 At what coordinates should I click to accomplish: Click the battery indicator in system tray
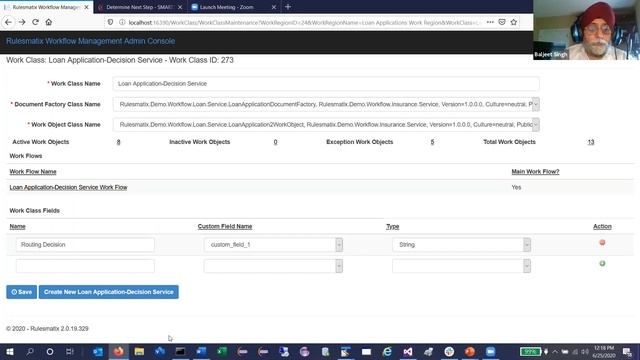point(531,351)
